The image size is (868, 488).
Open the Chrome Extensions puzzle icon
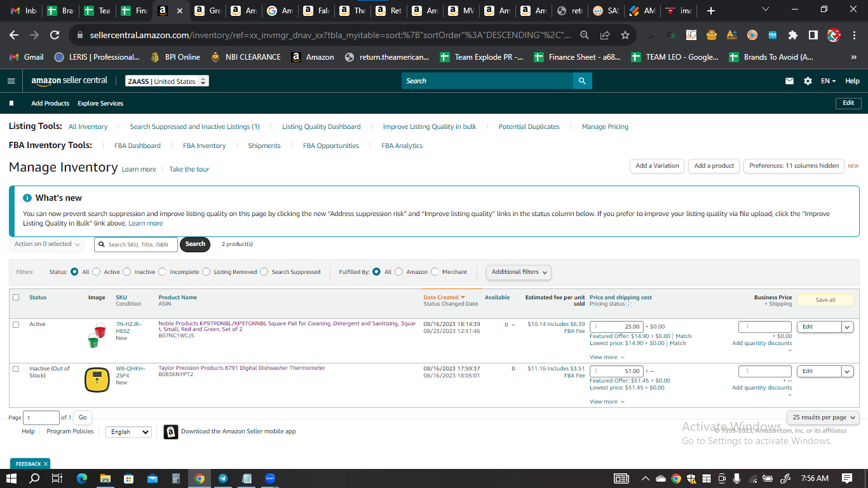point(792,35)
